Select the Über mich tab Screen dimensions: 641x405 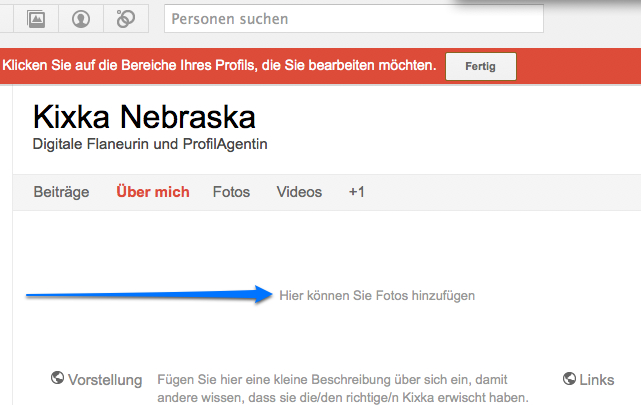(152, 192)
